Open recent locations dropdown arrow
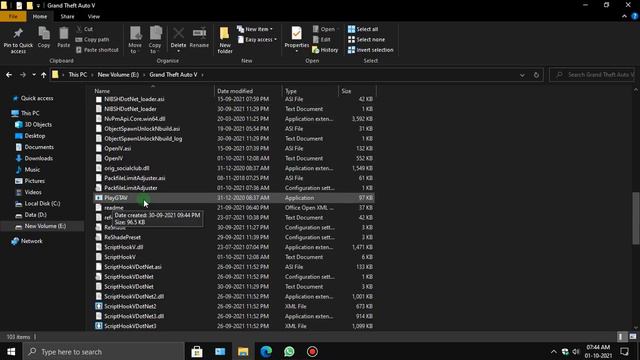This screenshot has width=640, height=360. (x=34, y=75)
